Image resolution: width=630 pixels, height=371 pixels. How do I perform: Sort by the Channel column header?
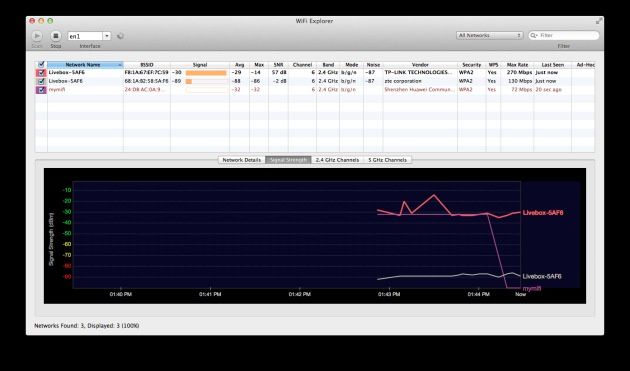[x=302, y=65]
